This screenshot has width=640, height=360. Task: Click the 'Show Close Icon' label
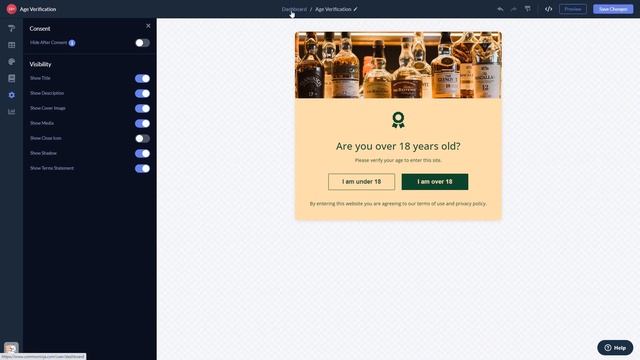(x=46, y=138)
